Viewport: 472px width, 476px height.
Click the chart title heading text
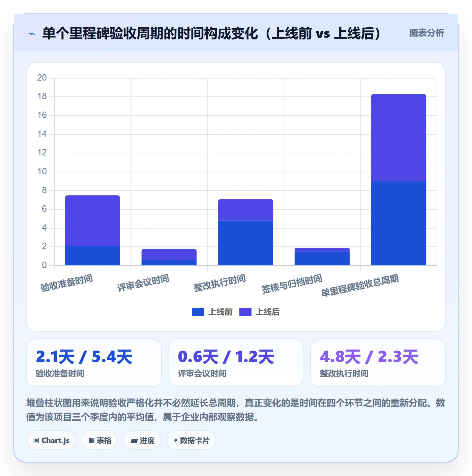tap(212, 33)
